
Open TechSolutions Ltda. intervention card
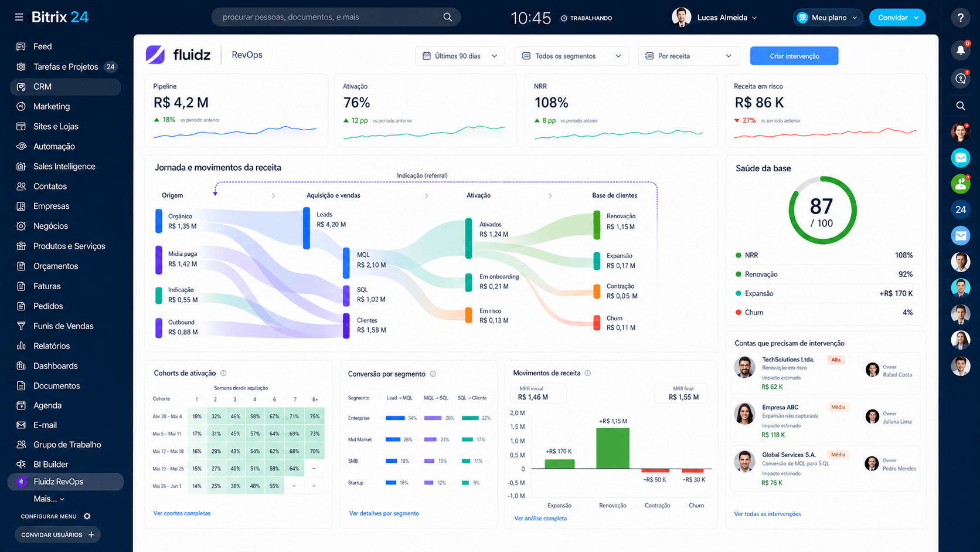click(825, 373)
